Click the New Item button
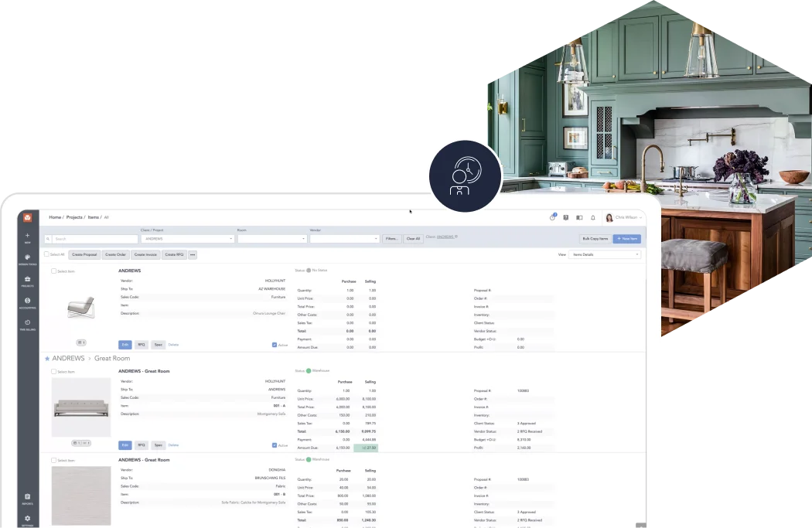 (626, 239)
